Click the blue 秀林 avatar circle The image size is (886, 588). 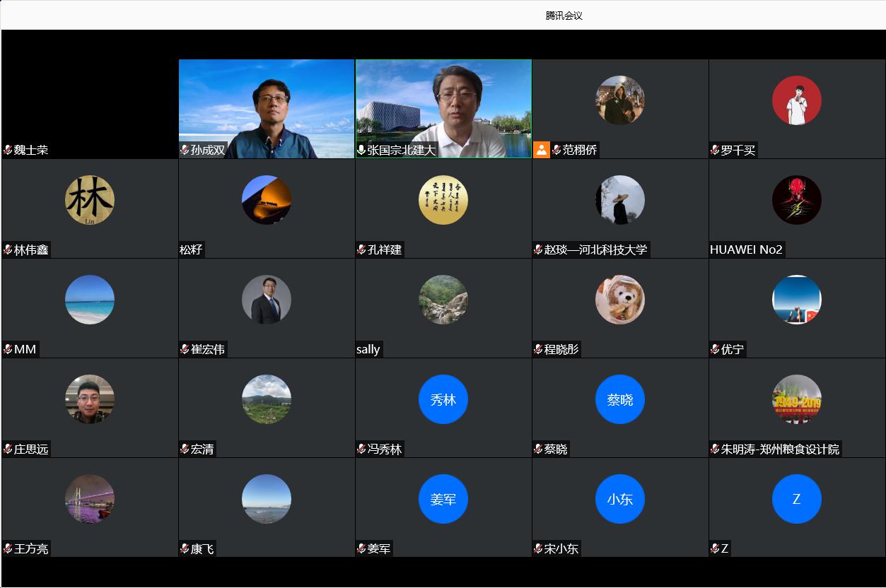[x=443, y=399]
